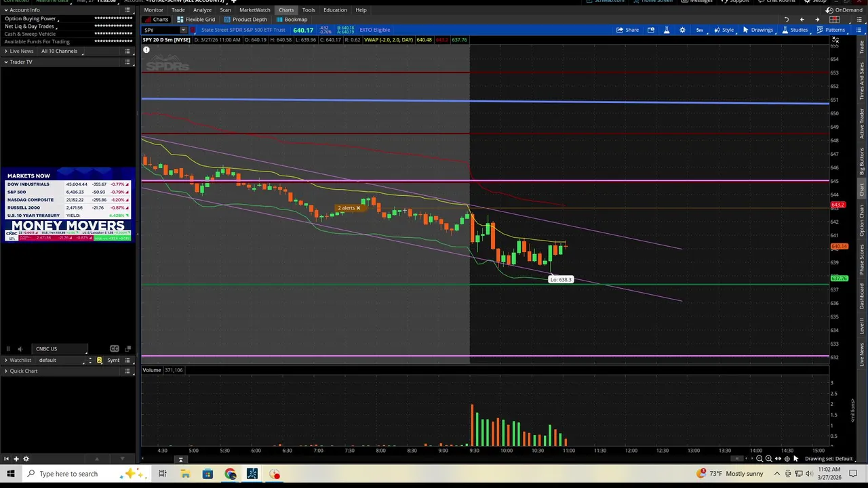This screenshot has width=868, height=488.
Task: Open the 5m time frame selector
Action: (x=700, y=30)
